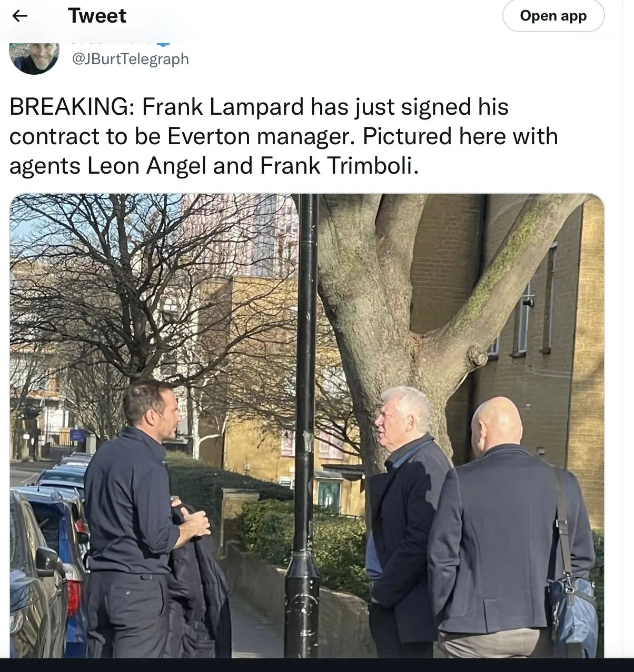
Task: Visit the @JBurtTelegraph handle
Action: coord(130,59)
